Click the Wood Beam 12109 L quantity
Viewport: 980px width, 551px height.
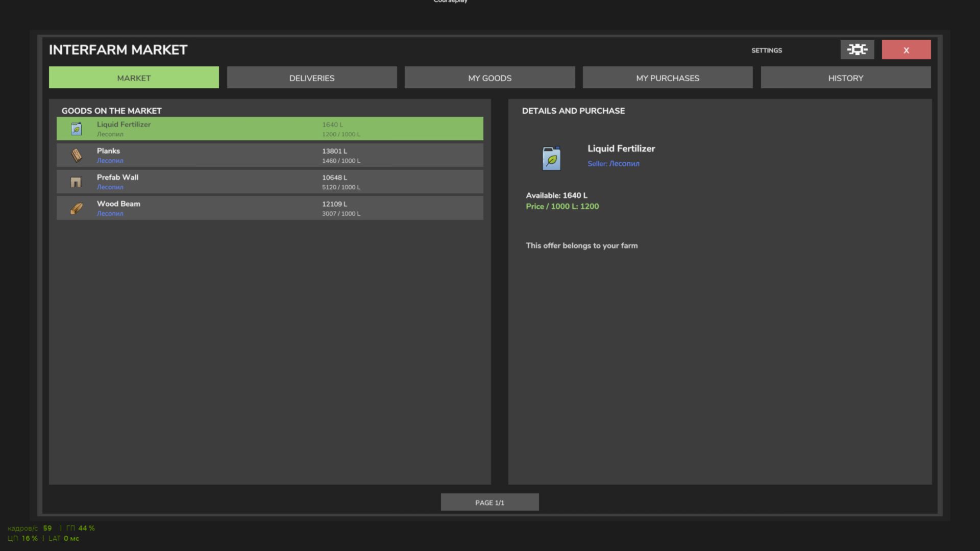[334, 204]
